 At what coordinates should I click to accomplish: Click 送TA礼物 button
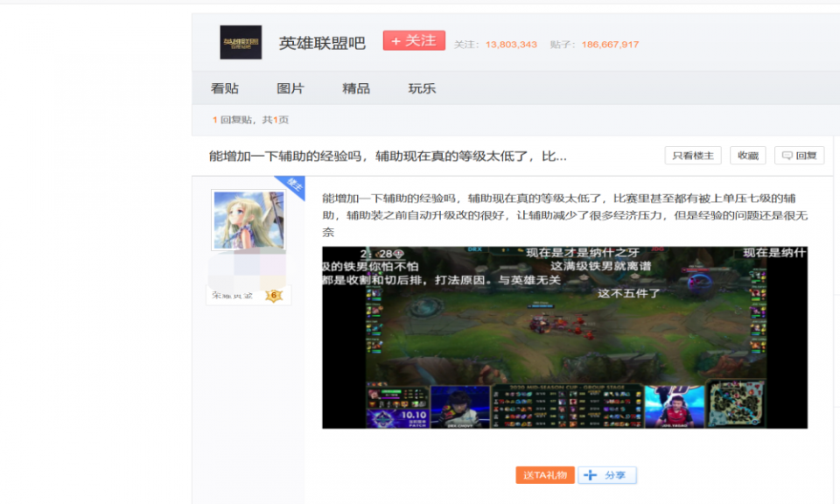[x=545, y=475]
